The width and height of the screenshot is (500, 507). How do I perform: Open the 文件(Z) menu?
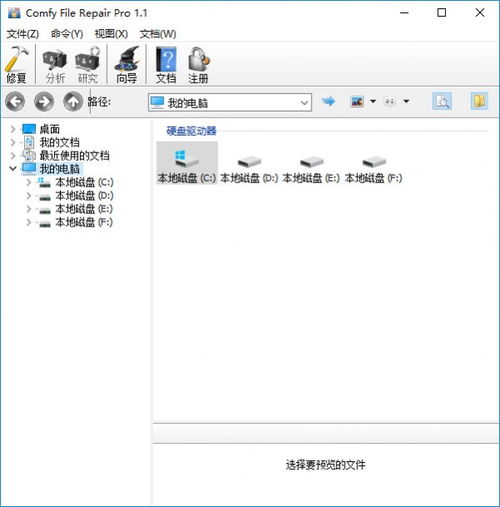click(x=23, y=34)
